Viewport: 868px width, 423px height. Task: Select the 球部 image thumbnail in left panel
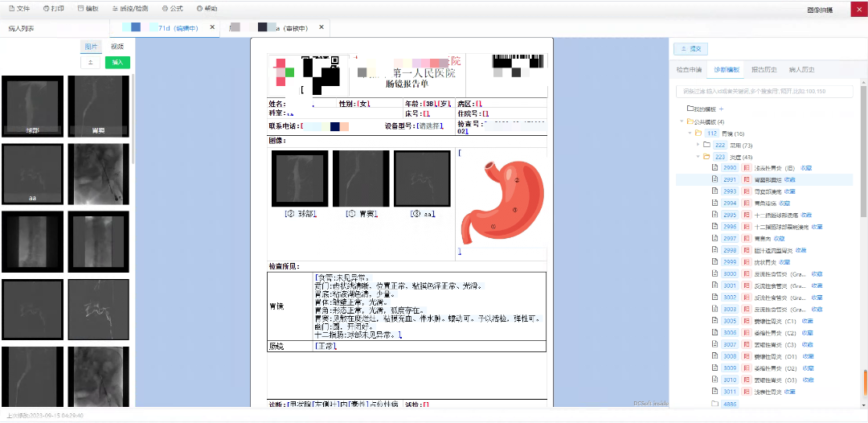32,106
